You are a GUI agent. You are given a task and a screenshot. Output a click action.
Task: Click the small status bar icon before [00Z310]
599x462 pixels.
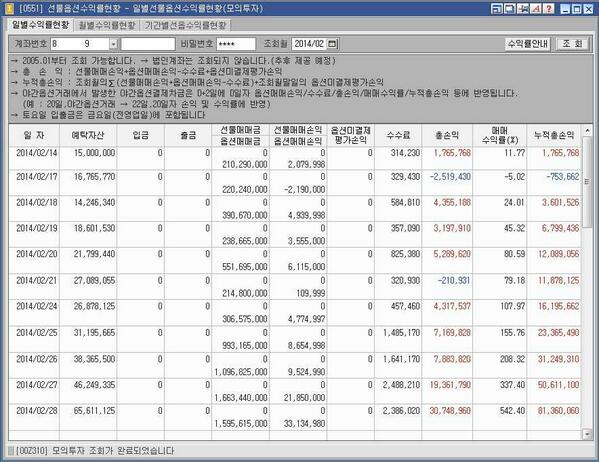tap(11, 451)
